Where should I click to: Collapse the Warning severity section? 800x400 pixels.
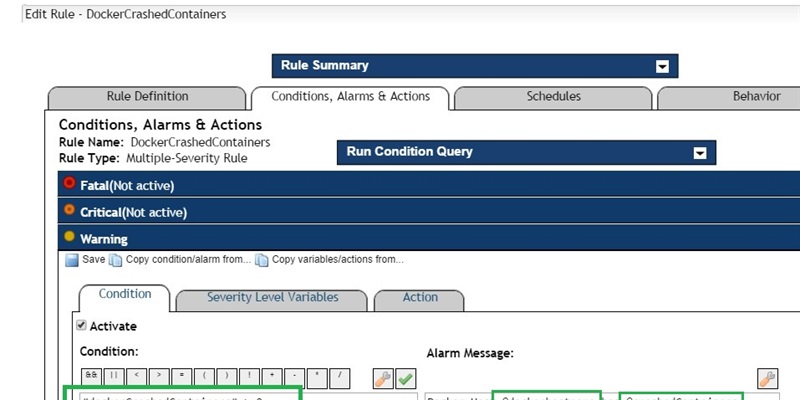pyautogui.click(x=429, y=238)
